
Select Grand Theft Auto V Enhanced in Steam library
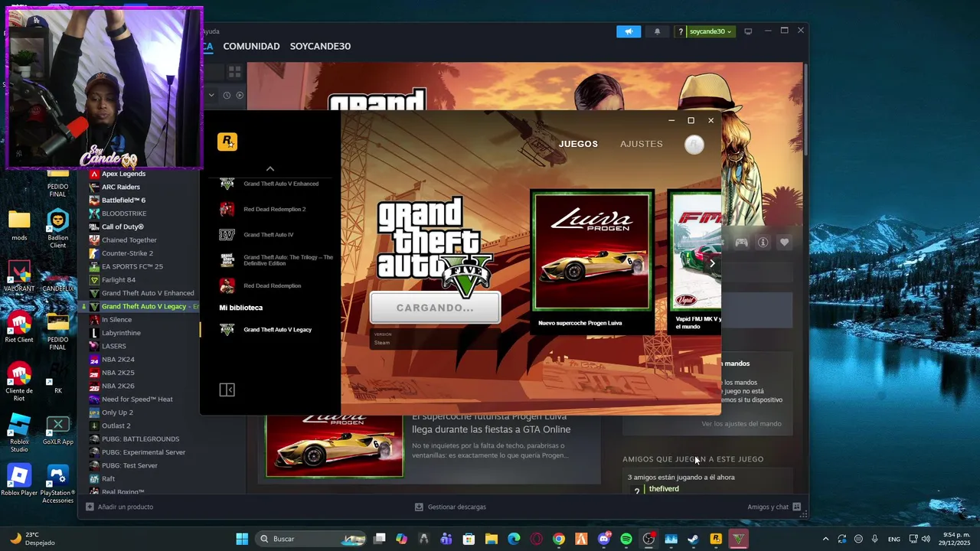(148, 293)
